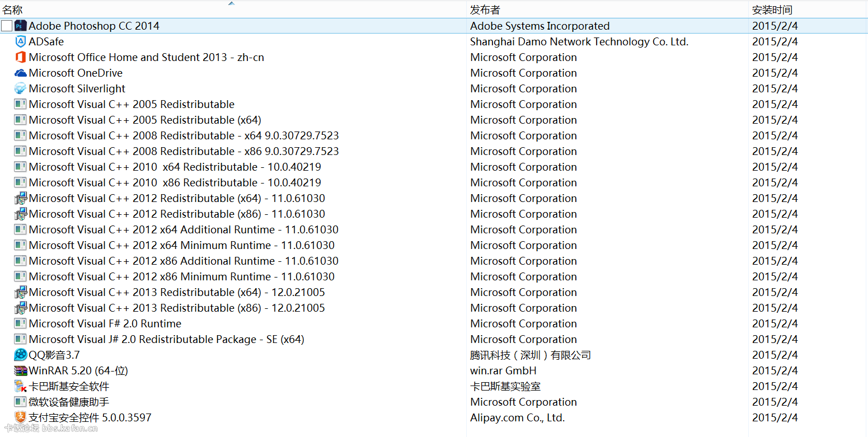Click icon of Visual C++ 2010 x64 Redistributable
Screen dimensions: 868x437
[x=21, y=167]
